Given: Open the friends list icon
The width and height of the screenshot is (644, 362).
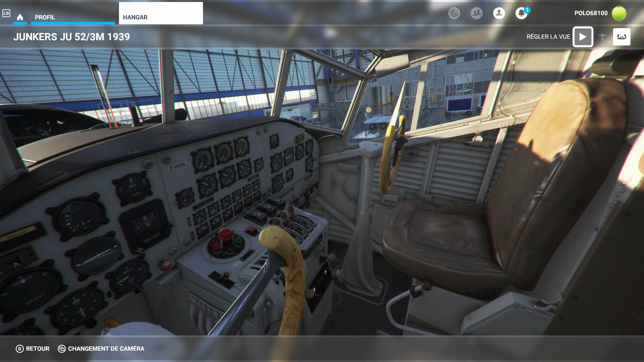Looking at the screenshot, I should 476,13.
